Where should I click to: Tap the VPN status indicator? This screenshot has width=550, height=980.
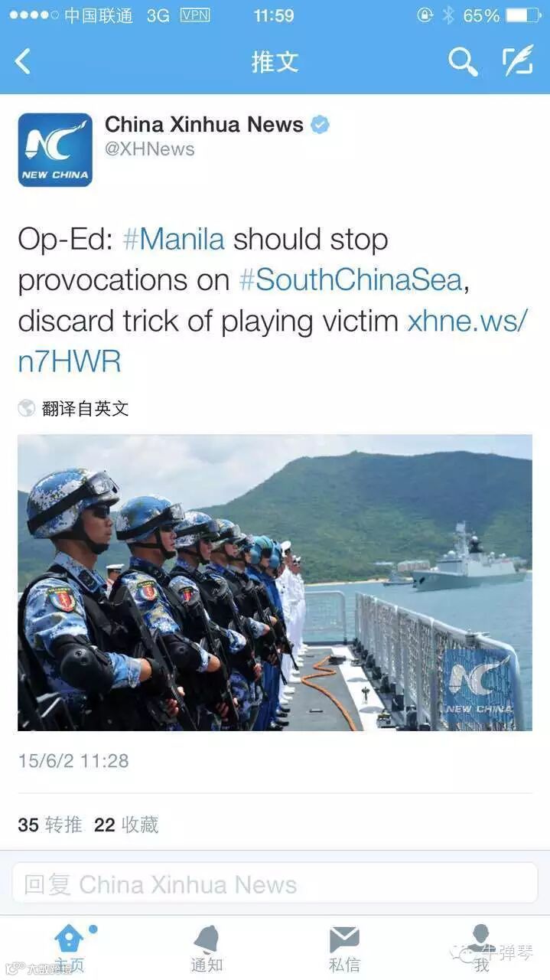click(x=195, y=15)
